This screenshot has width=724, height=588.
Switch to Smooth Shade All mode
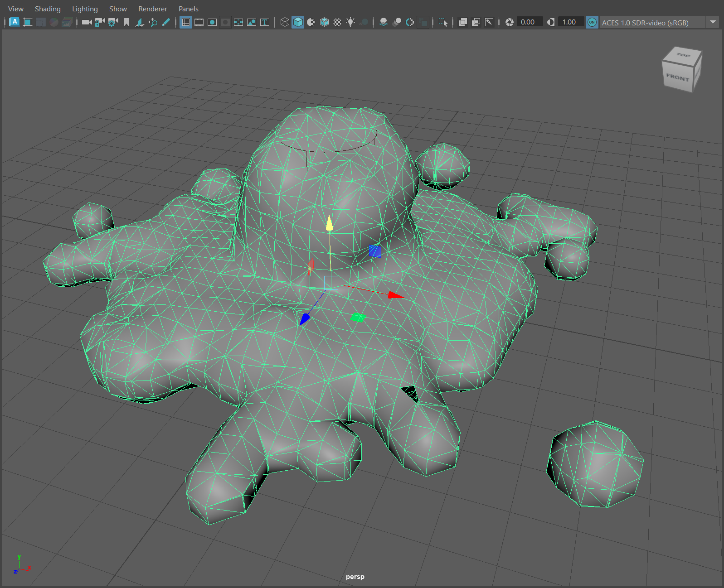coord(298,22)
